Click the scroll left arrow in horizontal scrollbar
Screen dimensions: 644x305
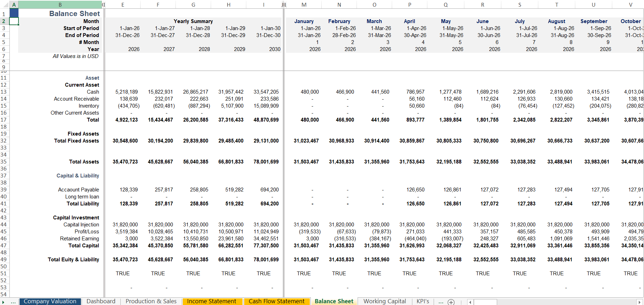pyautogui.click(x=470, y=302)
